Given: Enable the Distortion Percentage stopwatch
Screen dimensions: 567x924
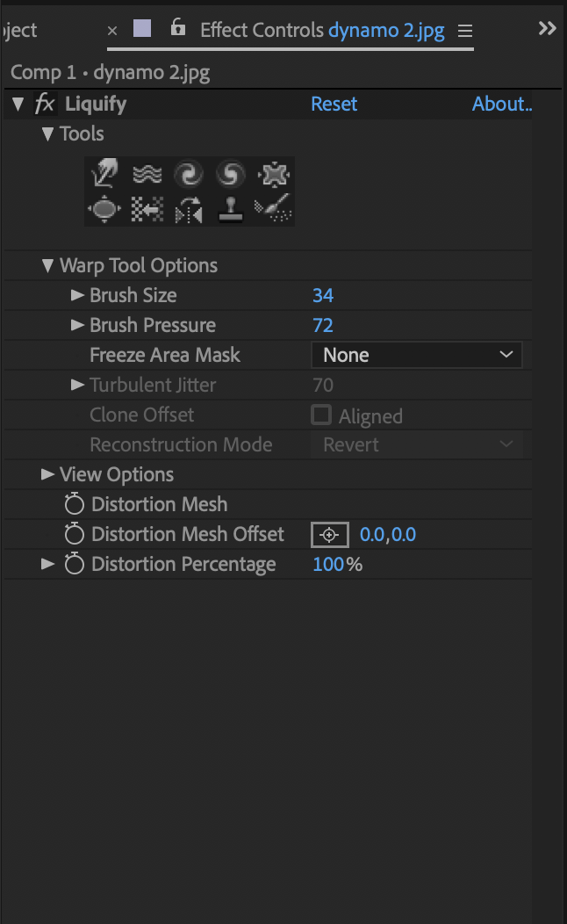Looking at the screenshot, I should pos(75,565).
